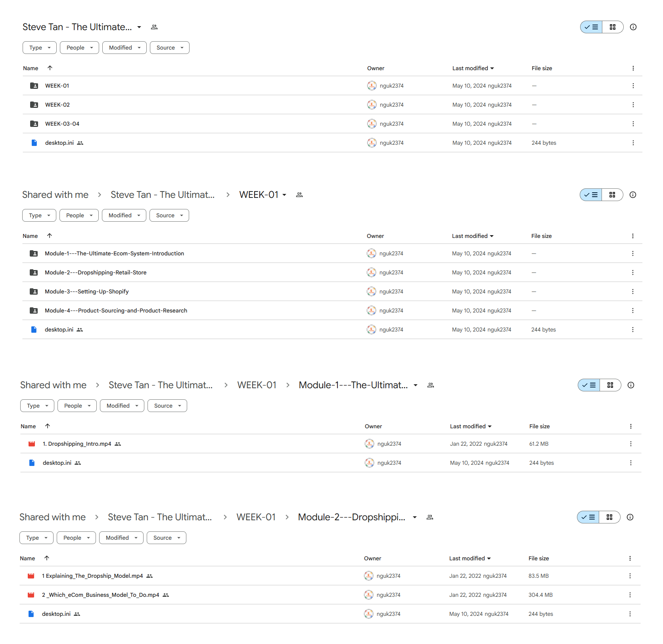Click the info icon in the Module-2 folder view
Image resolution: width=663 pixels, height=644 pixels.
pos(630,517)
